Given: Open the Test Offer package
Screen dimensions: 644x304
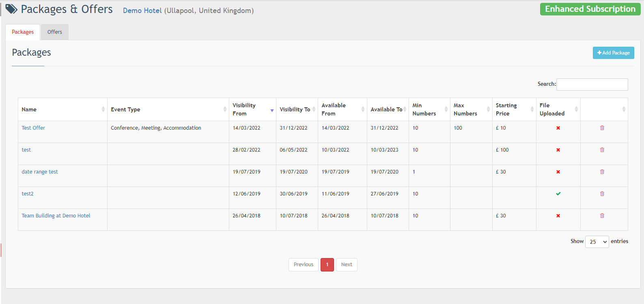Looking at the screenshot, I should (x=33, y=128).
